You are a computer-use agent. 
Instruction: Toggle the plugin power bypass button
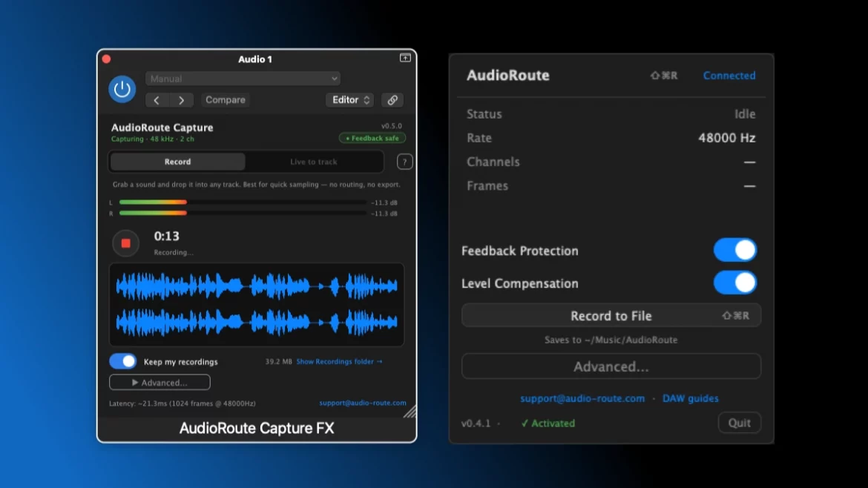click(x=122, y=89)
